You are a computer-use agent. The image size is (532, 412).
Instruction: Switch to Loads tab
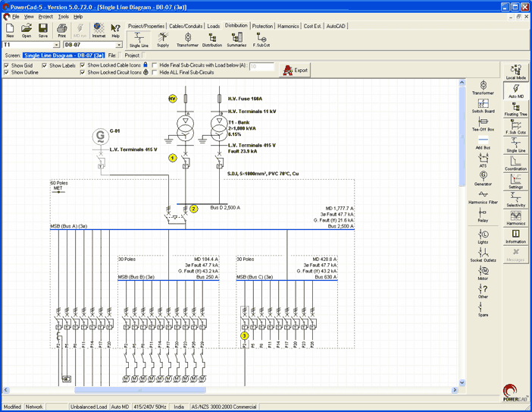[214, 26]
